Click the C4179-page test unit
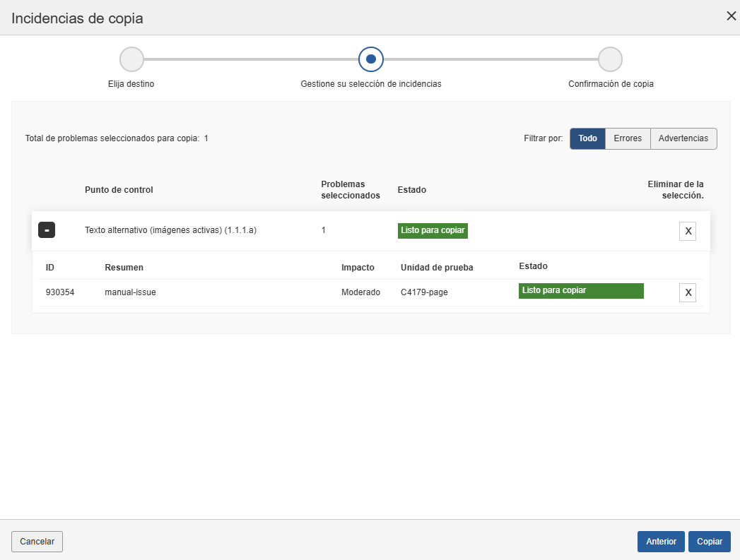The height and width of the screenshot is (560, 740). click(424, 292)
